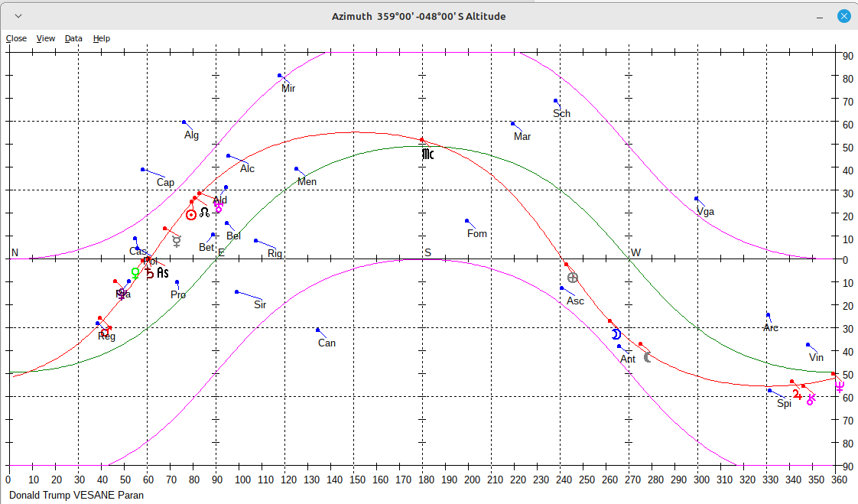The image size is (858, 504).
Task: Click the Mc midheaven glyph
Action: (x=428, y=154)
